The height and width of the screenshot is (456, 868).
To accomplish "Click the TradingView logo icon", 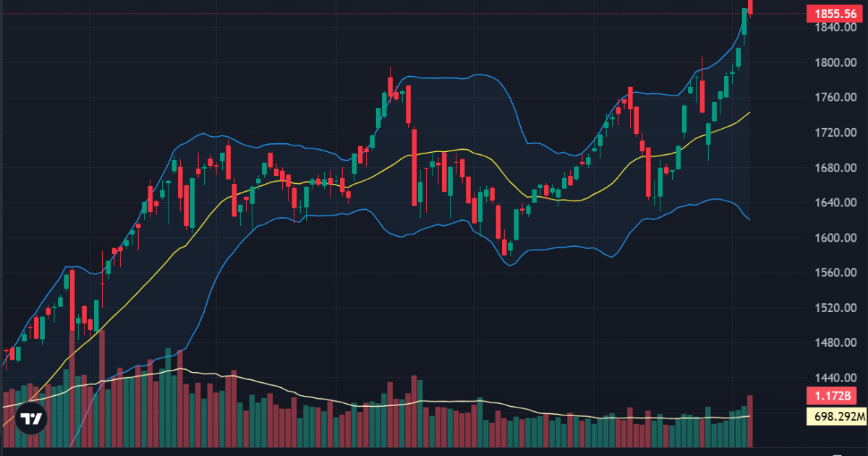I will [x=31, y=418].
